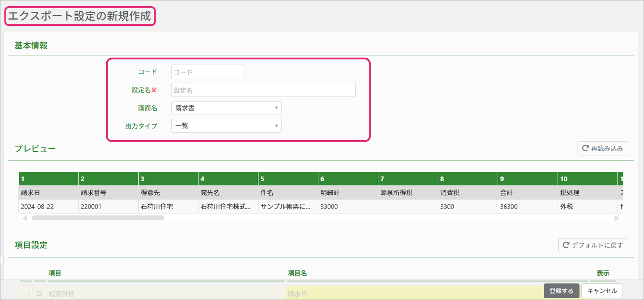Click the デフォルトに戻す reset button
644x300 pixels.
(592, 245)
